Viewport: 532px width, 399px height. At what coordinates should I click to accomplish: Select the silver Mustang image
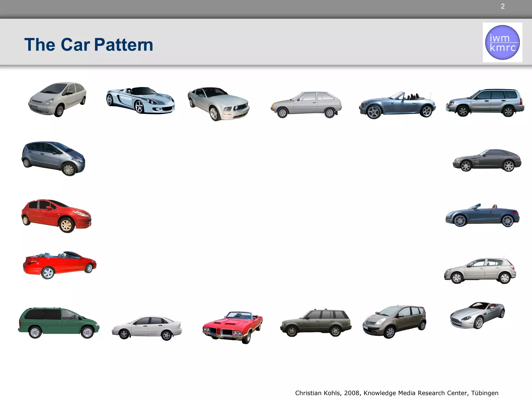218,104
